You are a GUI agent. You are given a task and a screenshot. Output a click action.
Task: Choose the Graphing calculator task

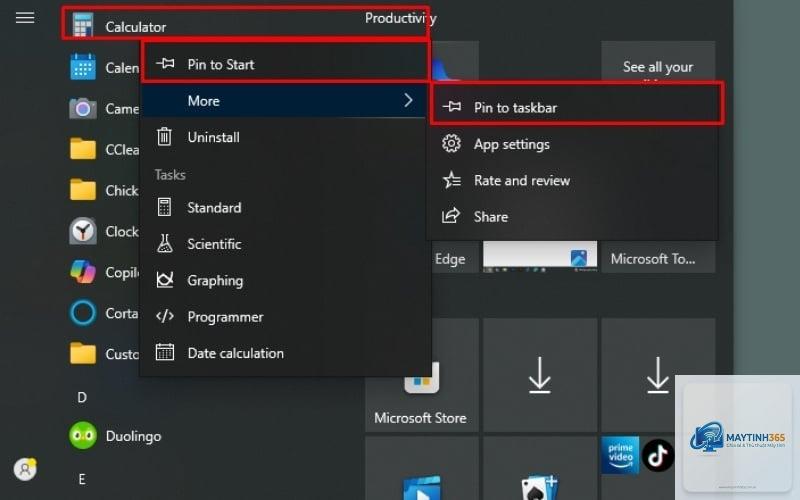point(284,280)
